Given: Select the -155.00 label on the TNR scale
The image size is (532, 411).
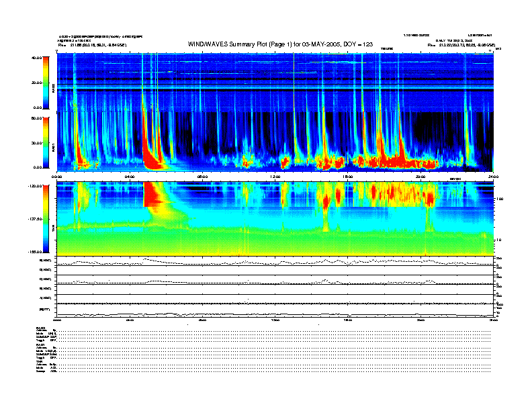Looking at the screenshot, I should pos(35,252).
